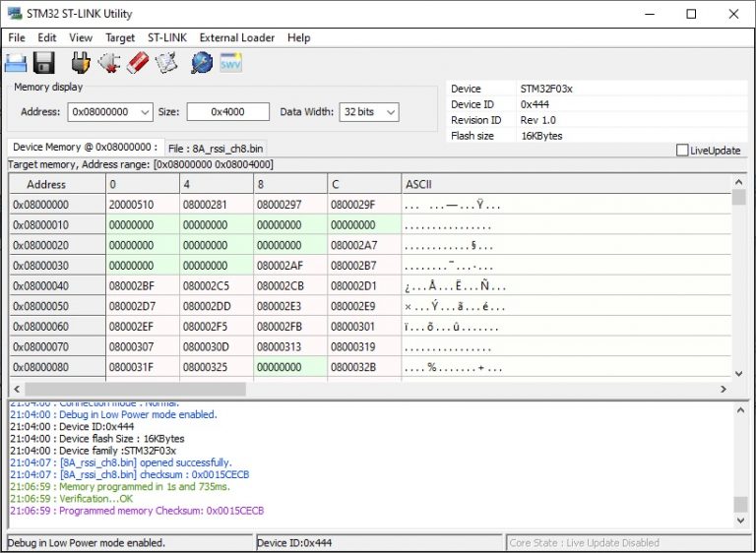Click the STM32 ST-LINK Utility title icon

tap(15, 14)
